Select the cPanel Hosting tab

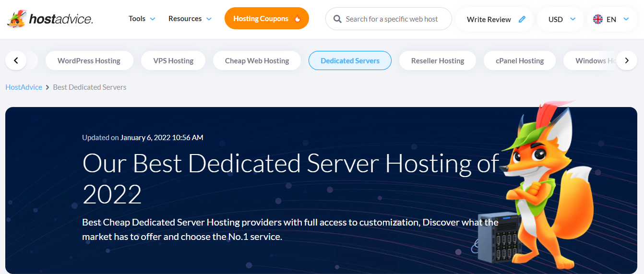pyautogui.click(x=520, y=60)
